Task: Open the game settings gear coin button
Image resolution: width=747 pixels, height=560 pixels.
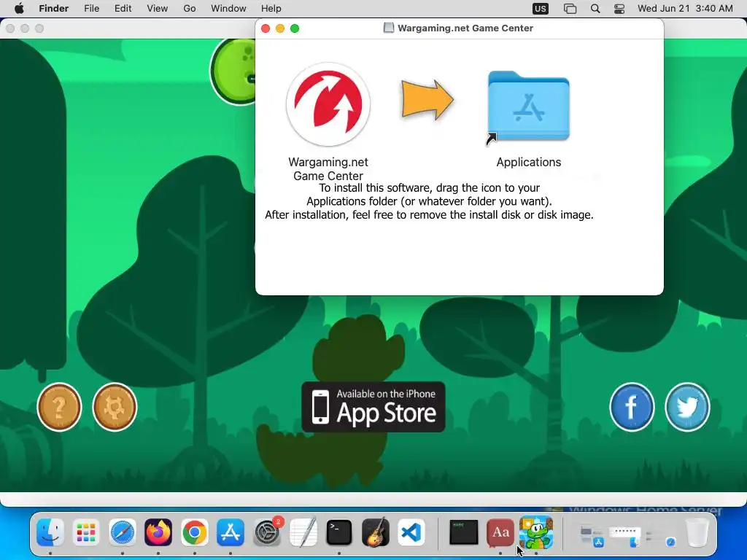Action: (115, 407)
